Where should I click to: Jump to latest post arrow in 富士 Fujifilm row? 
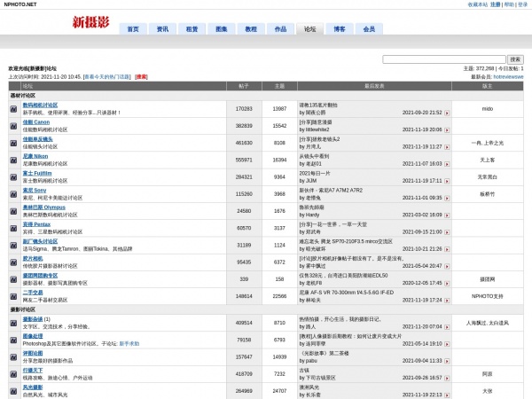click(447, 181)
